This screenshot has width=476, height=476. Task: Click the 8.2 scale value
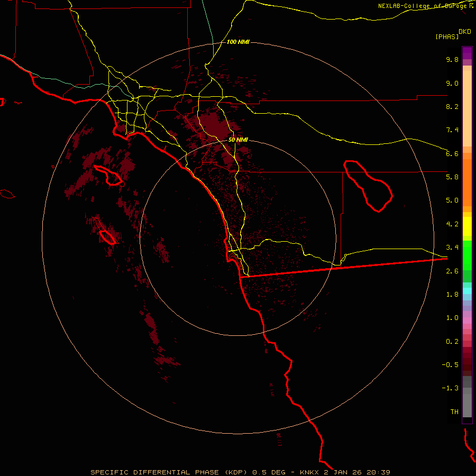pyautogui.click(x=452, y=106)
